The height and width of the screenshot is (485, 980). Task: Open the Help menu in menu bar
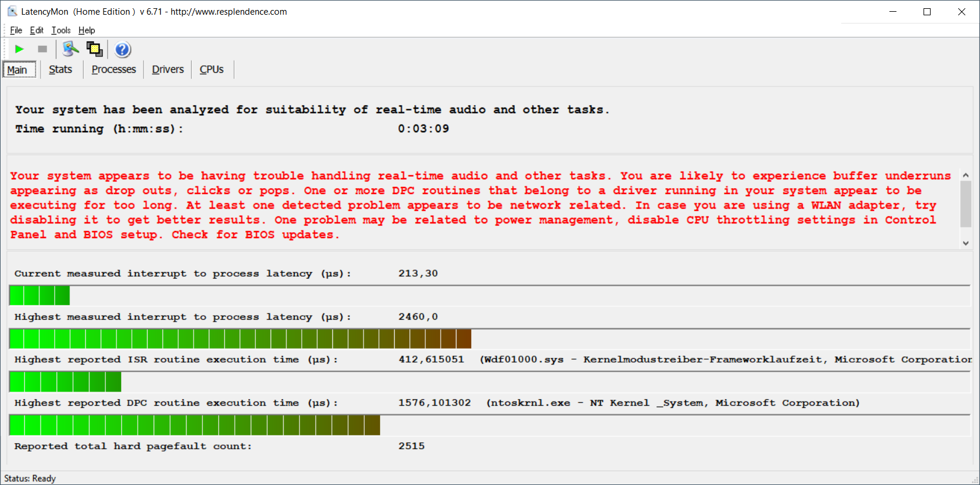point(86,31)
